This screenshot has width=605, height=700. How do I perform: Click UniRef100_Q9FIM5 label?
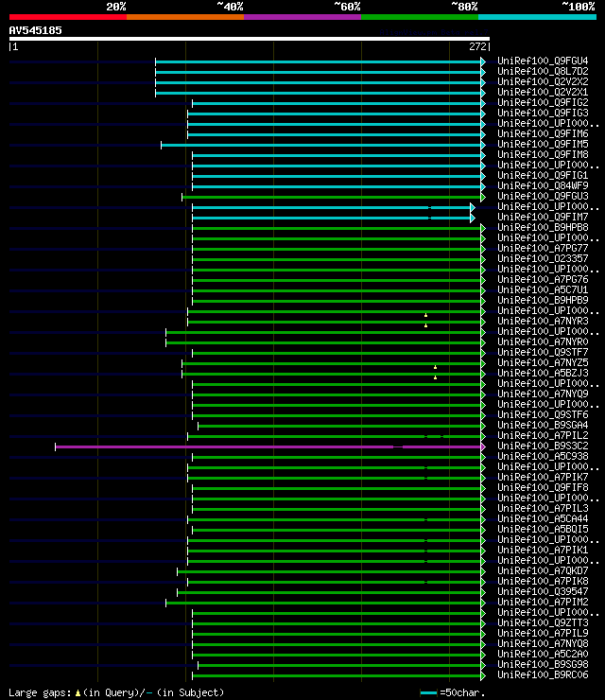[x=543, y=144]
